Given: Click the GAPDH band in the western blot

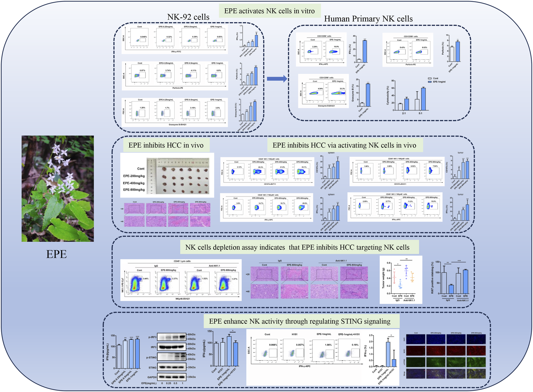Looking at the screenshot, I should tap(171, 377).
